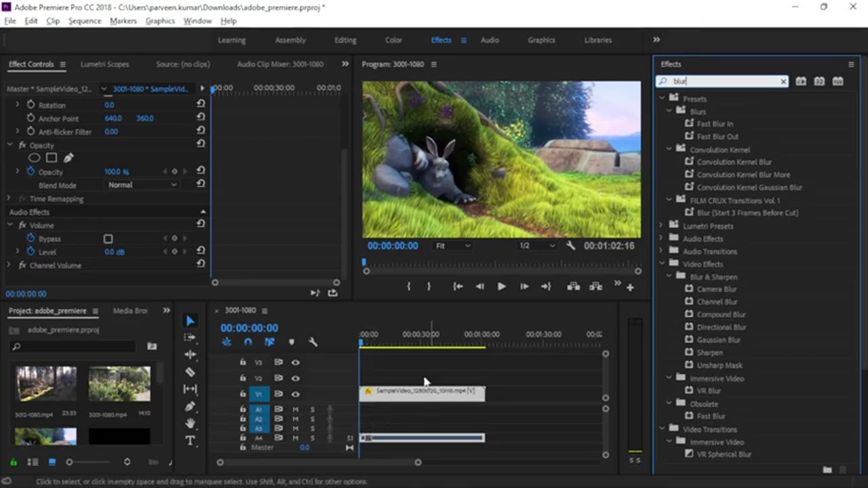Open the Fit zoom level dropdown
Screen dimensions: 868x488
[x=452, y=245]
